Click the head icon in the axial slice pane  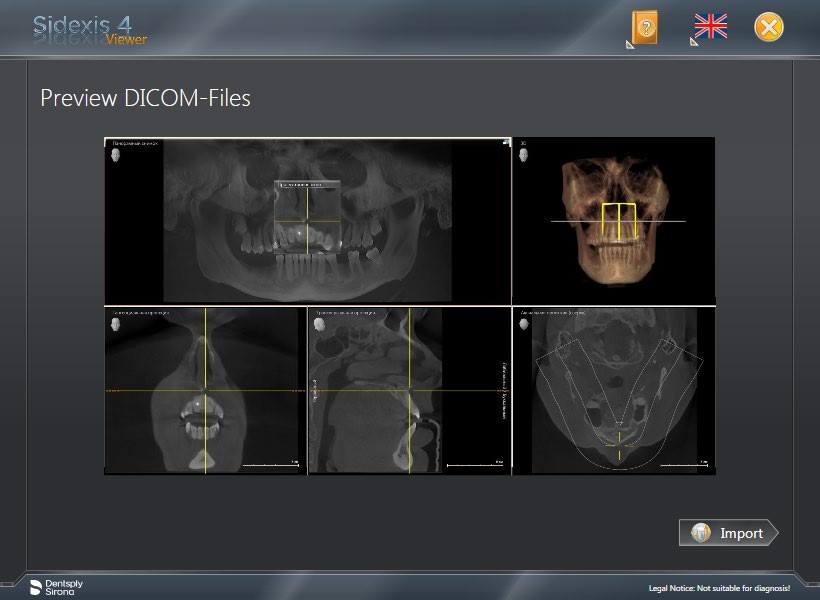pos(524,325)
